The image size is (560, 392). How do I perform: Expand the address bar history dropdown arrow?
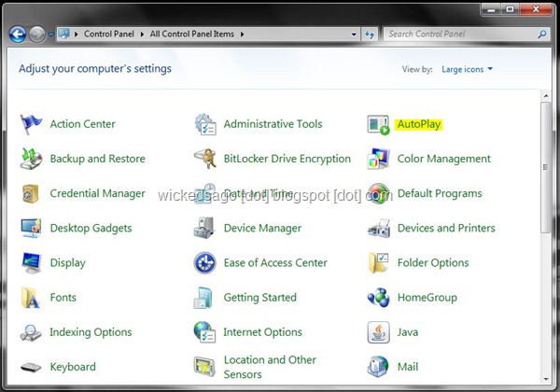click(x=354, y=35)
